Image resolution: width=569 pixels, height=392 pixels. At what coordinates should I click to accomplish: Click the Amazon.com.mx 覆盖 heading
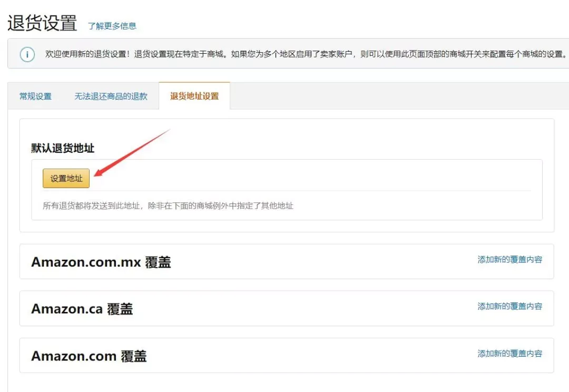coord(101,262)
